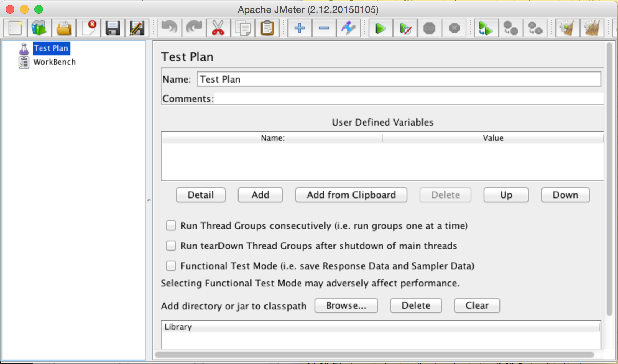Click the Redo arrow icon
618x364 pixels.
(x=194, y=28)
